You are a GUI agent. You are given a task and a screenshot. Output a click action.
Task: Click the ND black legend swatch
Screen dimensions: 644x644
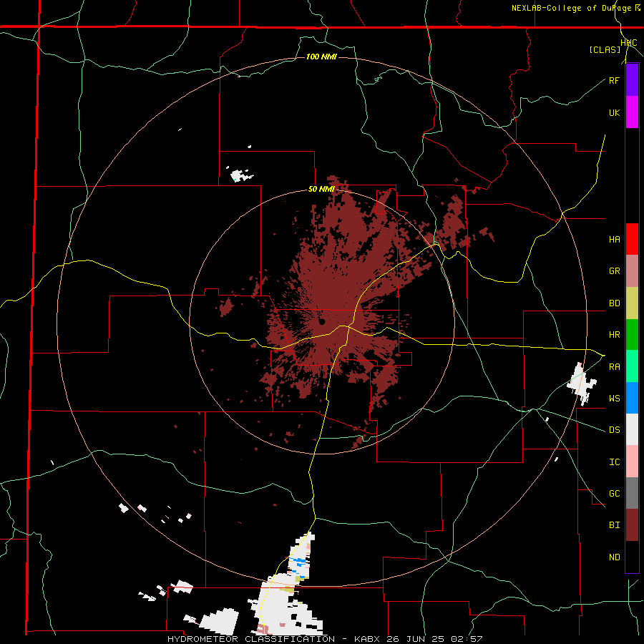(x=632, y=557)
